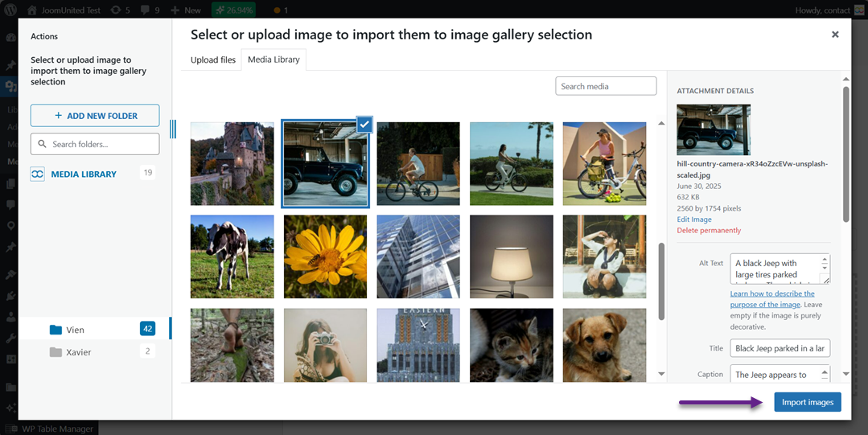868x435 pixels.
Task: Select the Vien folder
Action: pos(75,330)
